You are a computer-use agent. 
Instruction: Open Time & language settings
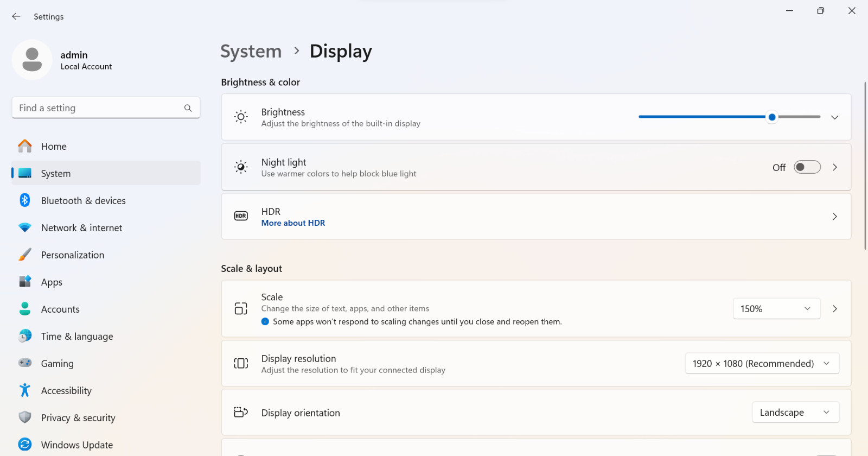(106, 336)
